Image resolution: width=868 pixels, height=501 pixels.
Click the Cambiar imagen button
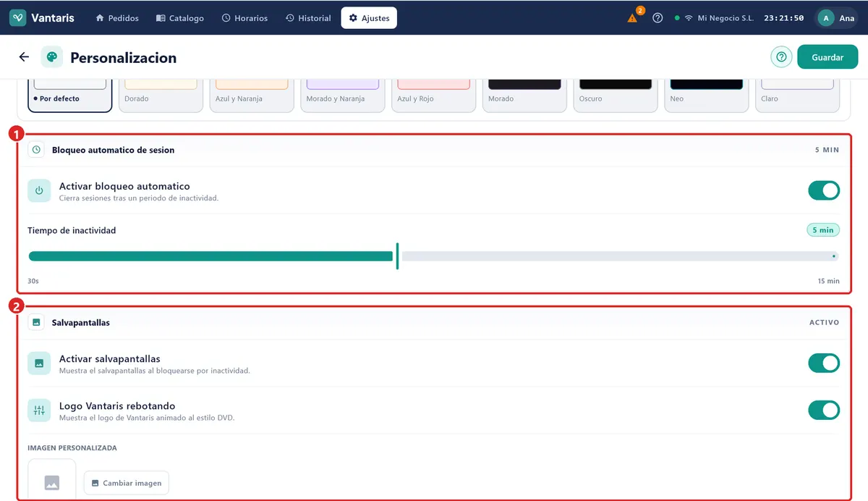coord(127,483)
